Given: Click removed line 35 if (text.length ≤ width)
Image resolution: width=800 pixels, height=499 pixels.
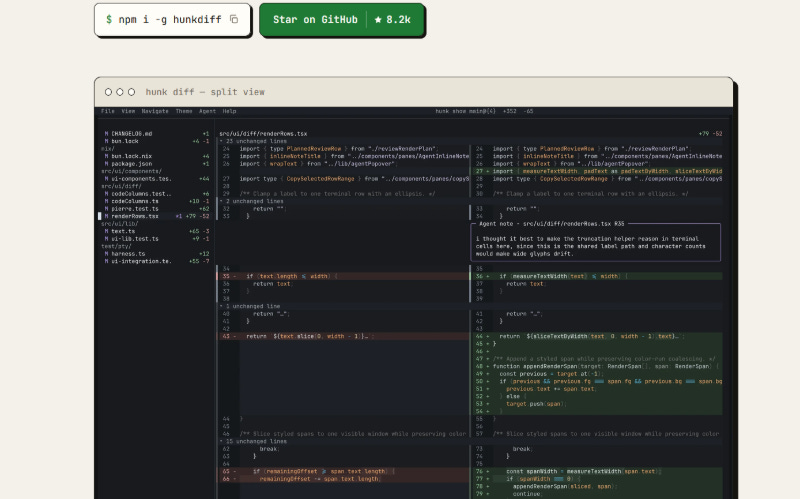Looking at the screenshot, I should coord(343,276).
